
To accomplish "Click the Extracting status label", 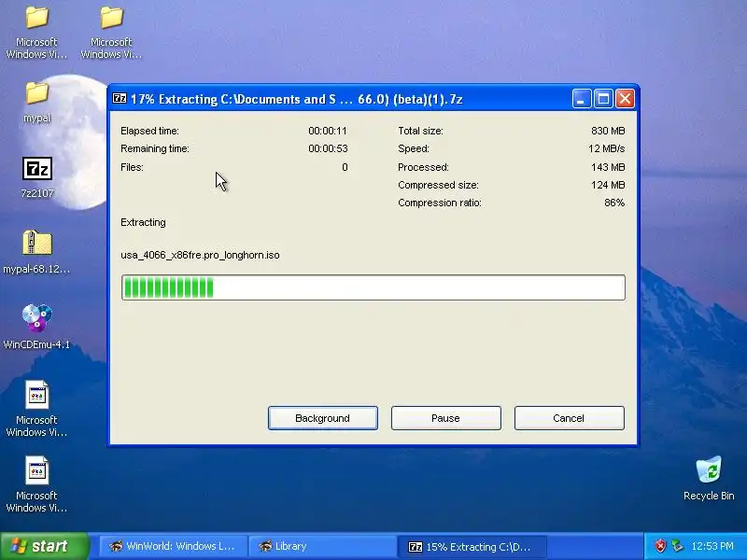I will (143, 222).
